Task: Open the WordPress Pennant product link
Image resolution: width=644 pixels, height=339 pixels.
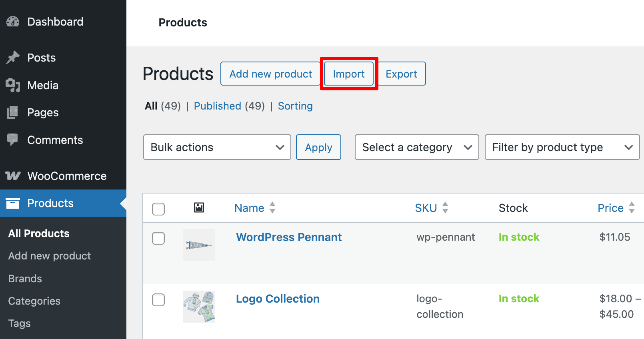Action: (289, 237)
